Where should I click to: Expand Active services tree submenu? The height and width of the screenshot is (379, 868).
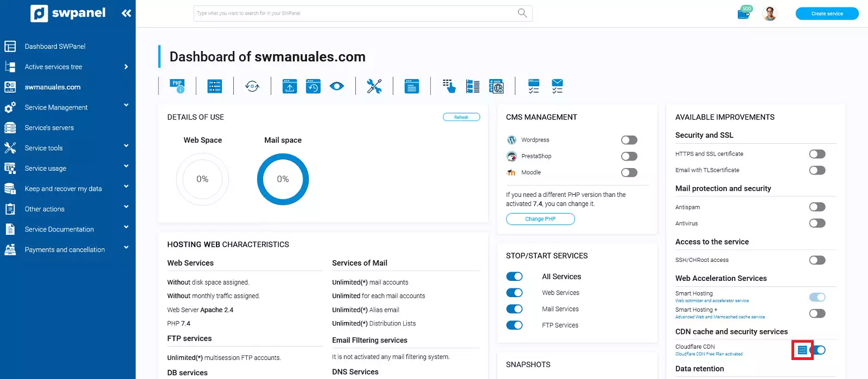(x=126, y=67)
